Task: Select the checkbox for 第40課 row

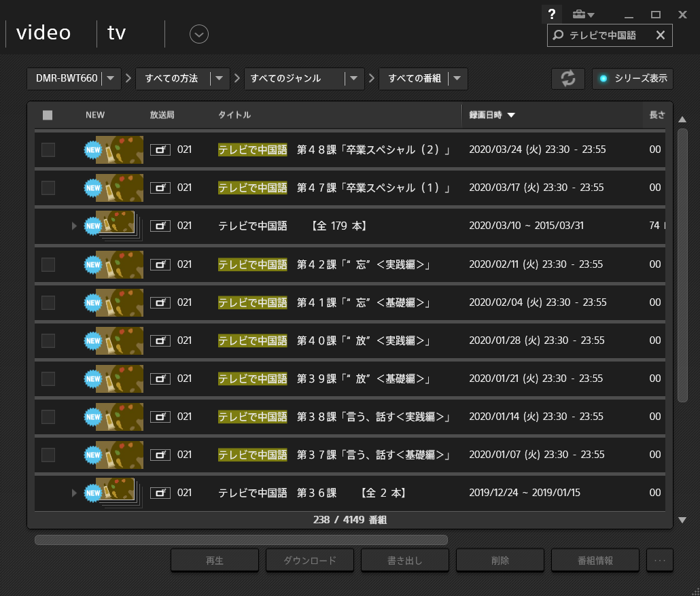Action: (x=48, y=340)
